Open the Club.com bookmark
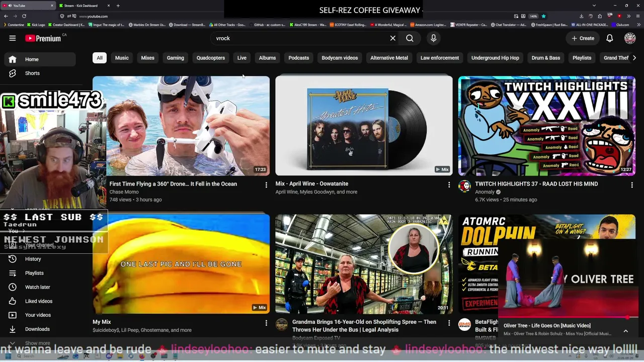 pos(621,25)
